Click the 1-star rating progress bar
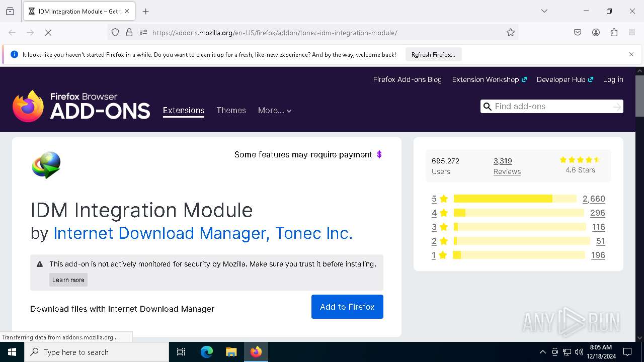 coord(519,255)
